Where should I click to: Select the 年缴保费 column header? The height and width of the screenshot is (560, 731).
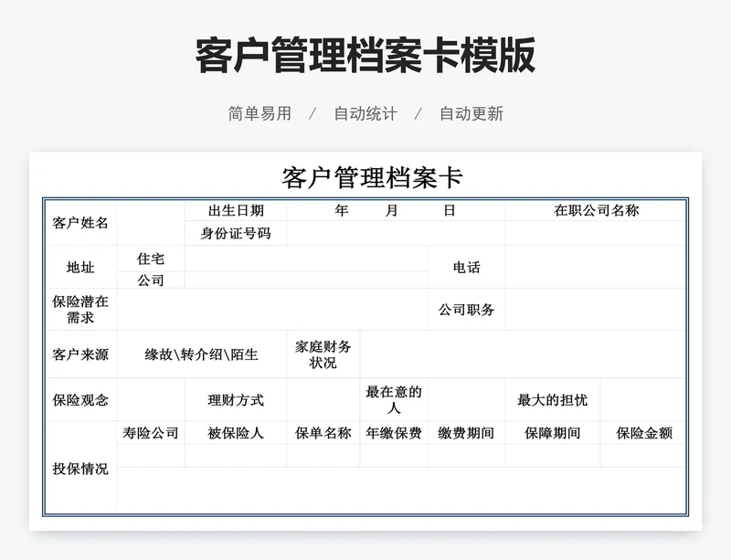pyautogui.click(x=394, y=433)
